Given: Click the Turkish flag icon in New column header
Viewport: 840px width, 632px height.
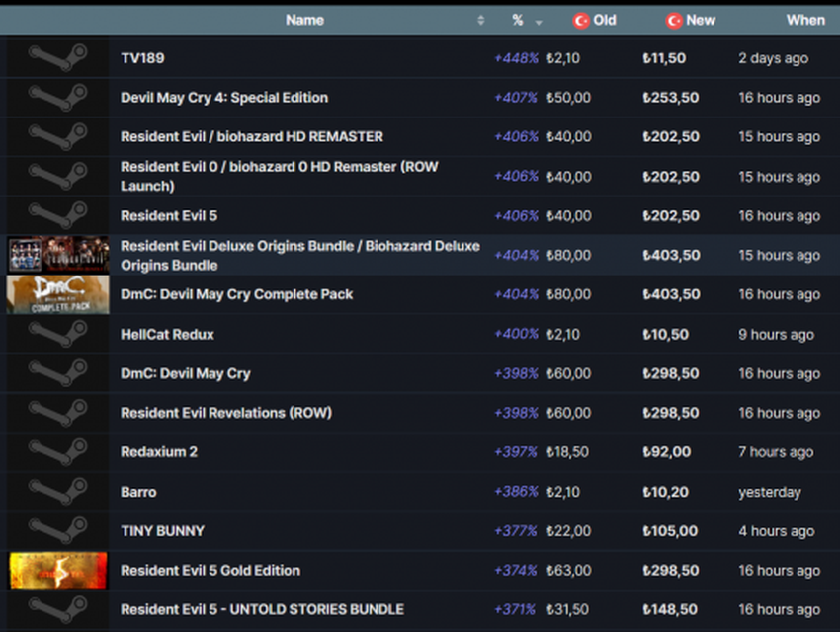Looking at the screenshot, I should [x=674, y=20].
